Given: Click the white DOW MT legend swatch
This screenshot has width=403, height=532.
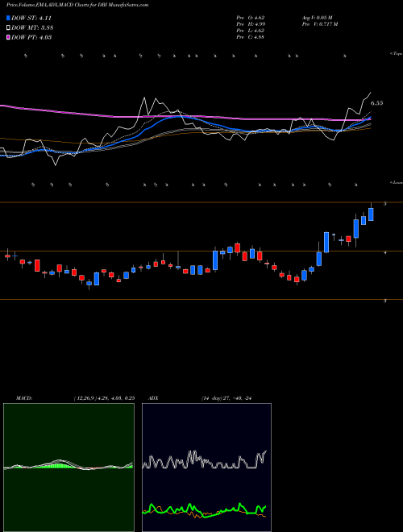Looking at the screenshot, I should [9, 28].
